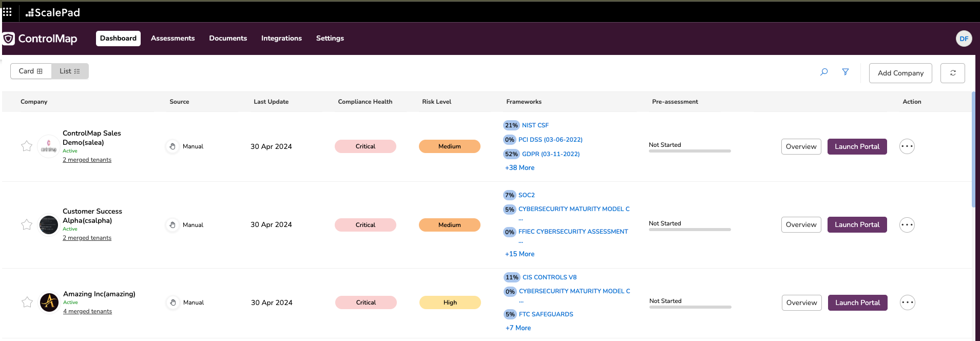Launch Portal for Amazing Inc

coord(857,302)
